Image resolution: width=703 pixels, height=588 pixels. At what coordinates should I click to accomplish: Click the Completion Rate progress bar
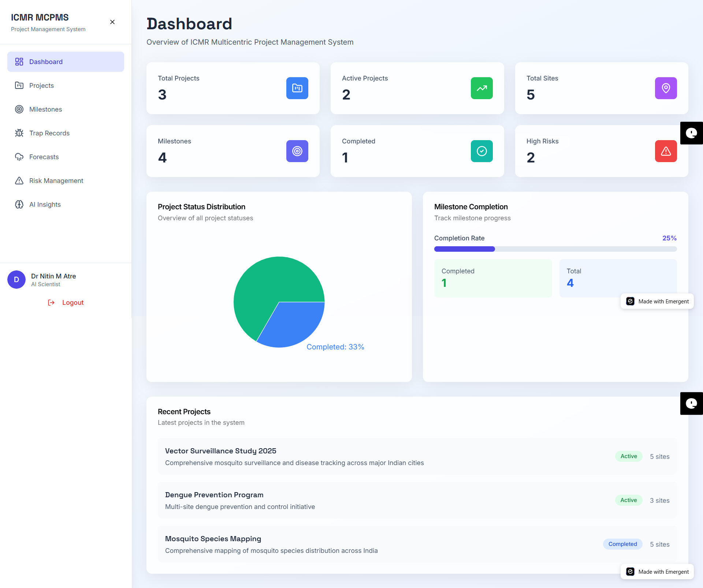(x=555, y=249)
